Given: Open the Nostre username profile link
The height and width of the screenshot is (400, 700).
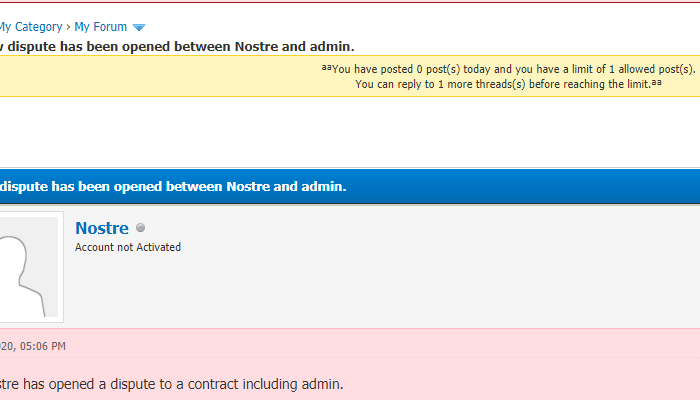Looking at the screenshot, I should [x=102, y=229].
